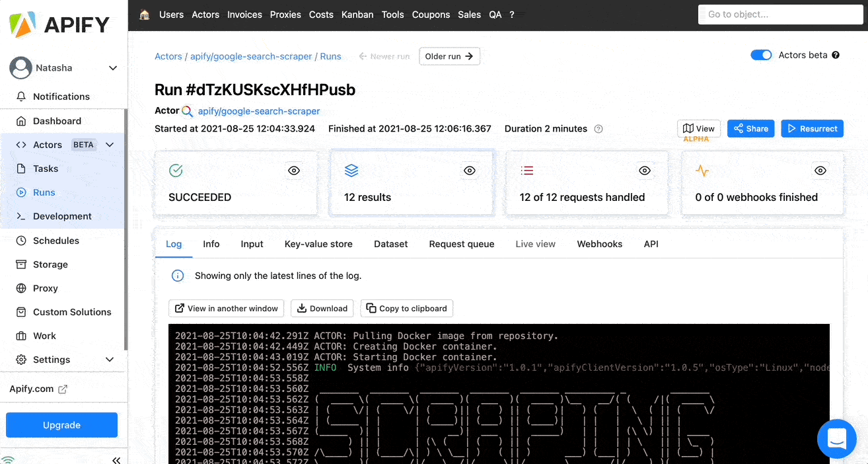Follow the Runs breadcrumb link

331,56
